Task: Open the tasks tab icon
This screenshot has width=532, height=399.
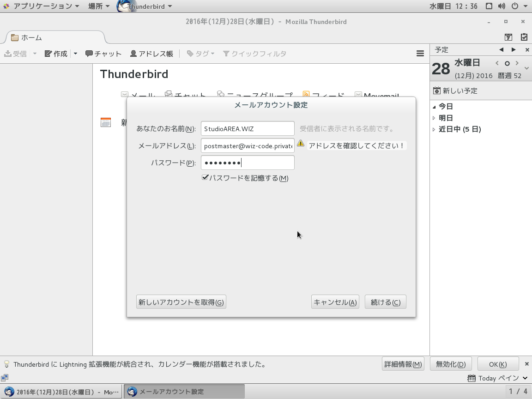Action: coord(524,37)
